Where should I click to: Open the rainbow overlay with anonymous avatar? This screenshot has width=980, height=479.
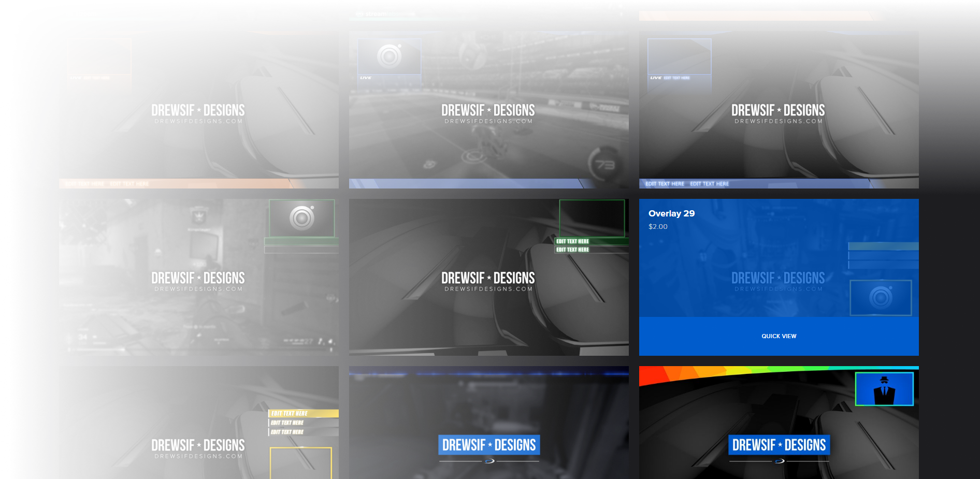[x=779, y=423]
